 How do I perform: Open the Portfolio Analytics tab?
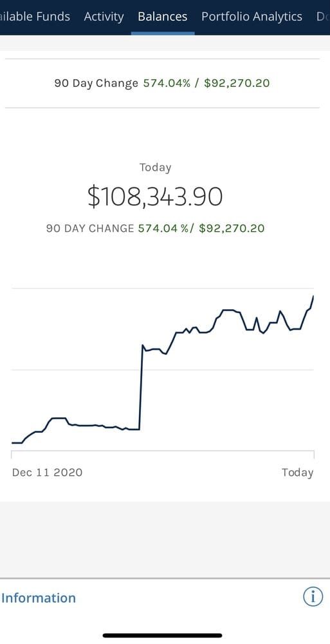click(252, 17)
